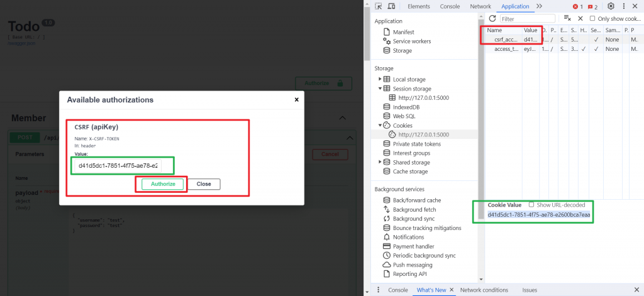Collapse the Cookies tree node

380,125
